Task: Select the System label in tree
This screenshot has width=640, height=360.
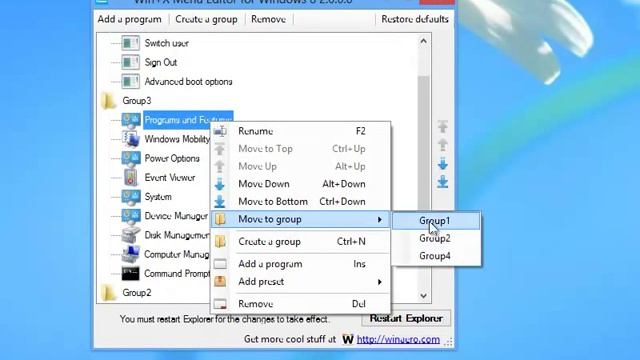Action: tap(158, 197)
